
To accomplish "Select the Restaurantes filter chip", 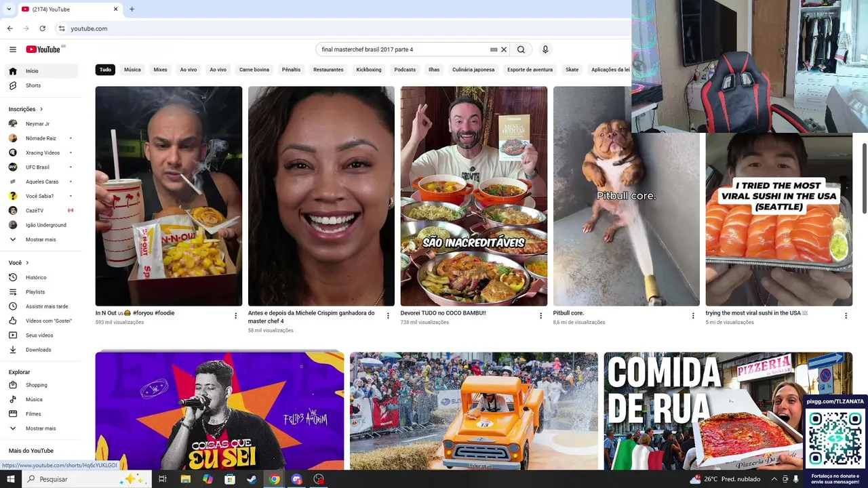I will pyautogui.click(x=328, y=70).
